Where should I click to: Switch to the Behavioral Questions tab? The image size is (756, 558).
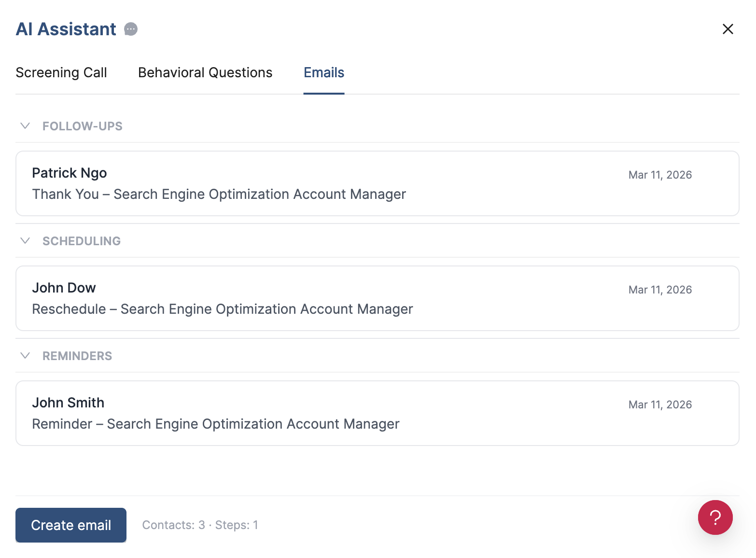[205, 72]
